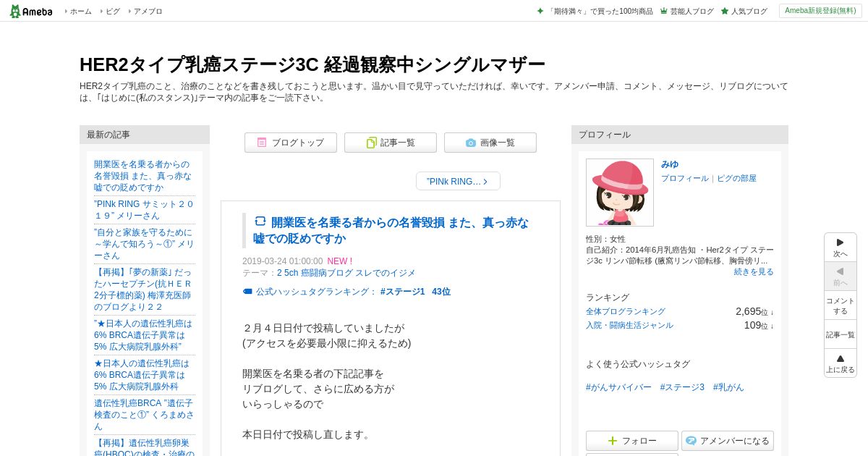This screenshot has height=456, width=868.
Task: Click the crown icon beside 芸能人ブログ
Action: (663, 12)
